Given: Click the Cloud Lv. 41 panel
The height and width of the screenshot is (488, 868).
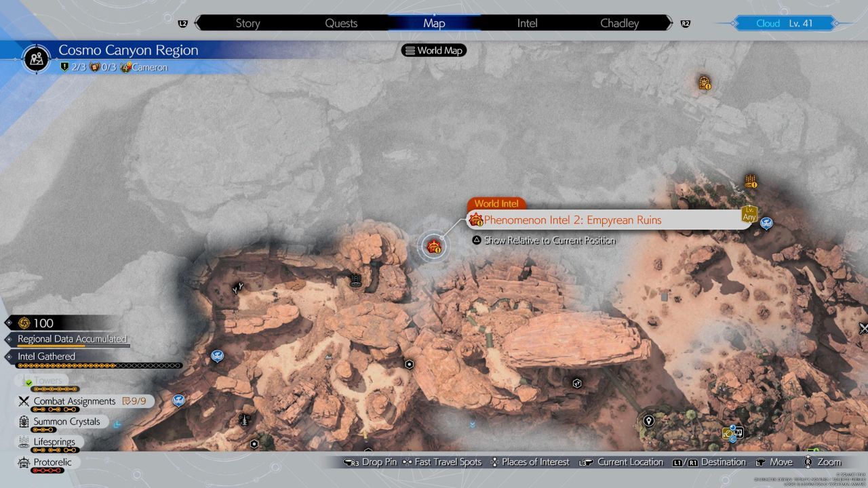Looking at the screenshot, I should point(783,23).
